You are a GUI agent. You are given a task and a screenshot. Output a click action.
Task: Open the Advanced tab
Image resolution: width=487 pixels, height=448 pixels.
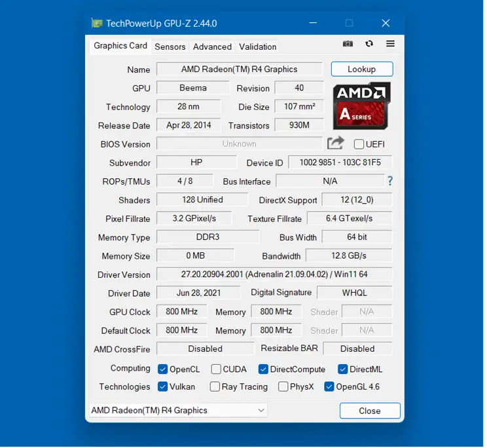[x=212, y=47]
